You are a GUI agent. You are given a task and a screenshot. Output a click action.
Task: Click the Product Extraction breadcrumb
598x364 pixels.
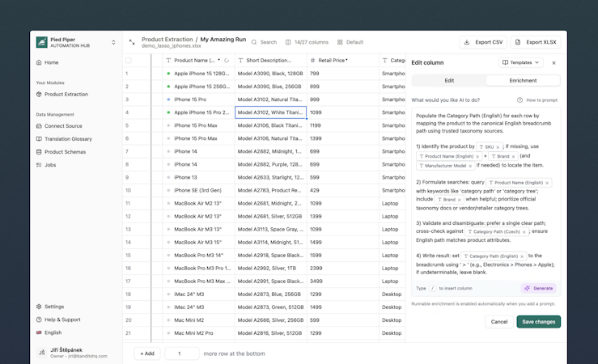point(167,40)
